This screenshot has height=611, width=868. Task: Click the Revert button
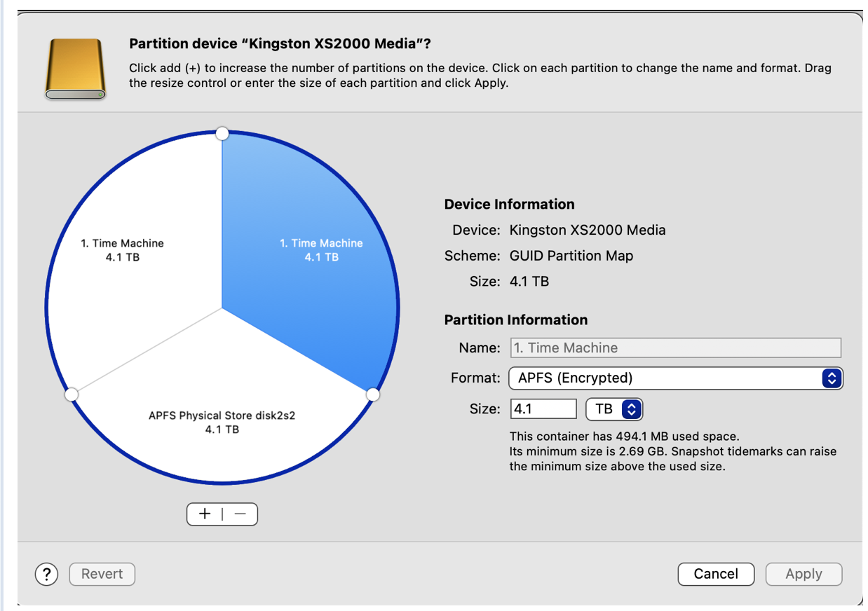coord(102,574)
